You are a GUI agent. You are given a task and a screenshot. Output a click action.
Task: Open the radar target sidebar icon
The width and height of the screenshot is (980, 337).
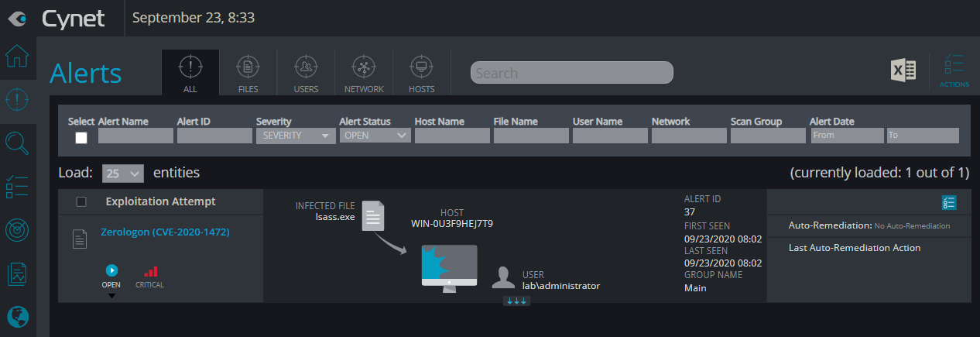(x=17, y=230)
